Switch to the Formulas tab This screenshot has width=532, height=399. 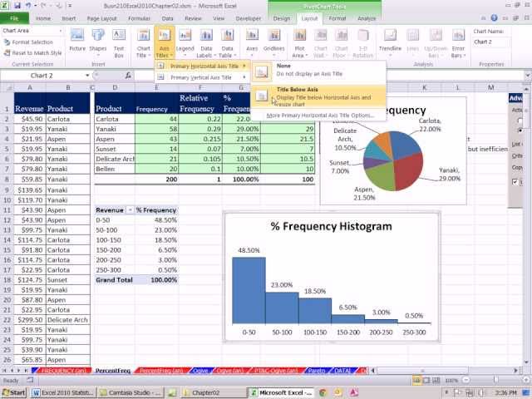(139, 18)
